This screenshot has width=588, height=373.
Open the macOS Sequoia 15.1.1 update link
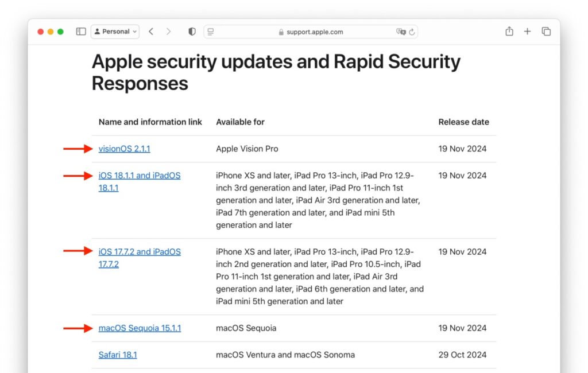tap(140, 328)
